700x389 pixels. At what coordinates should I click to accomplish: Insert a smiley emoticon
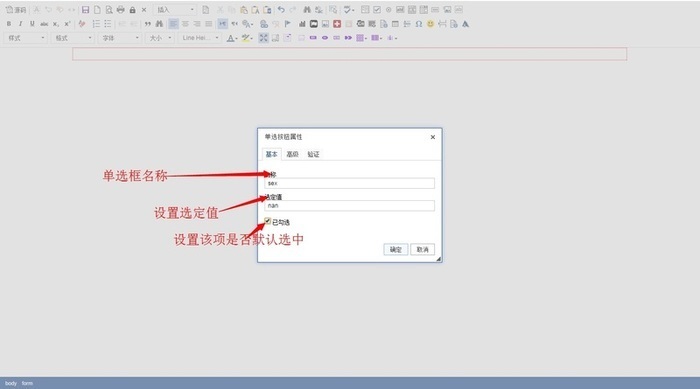[x=430, y=24]
